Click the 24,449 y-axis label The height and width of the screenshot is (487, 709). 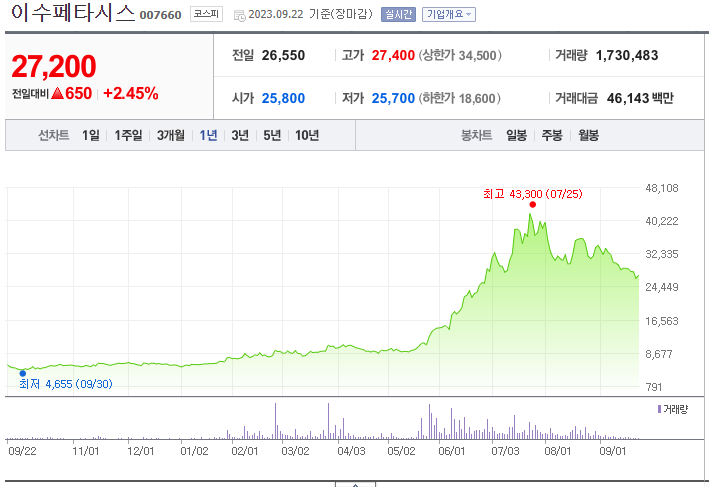[x=662, y=287]
